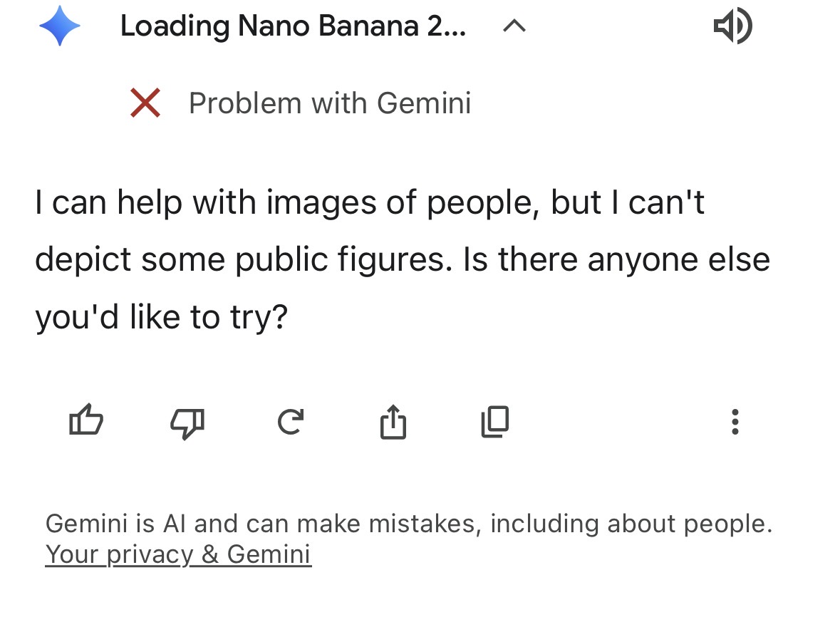
Task: Click the red X error icon
Action: pos(145,103)
